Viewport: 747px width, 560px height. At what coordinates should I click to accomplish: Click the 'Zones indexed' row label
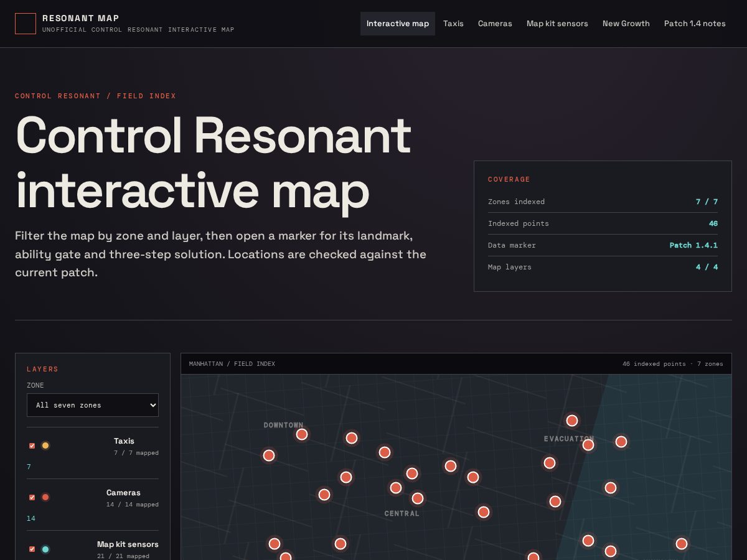click(516, 202)
